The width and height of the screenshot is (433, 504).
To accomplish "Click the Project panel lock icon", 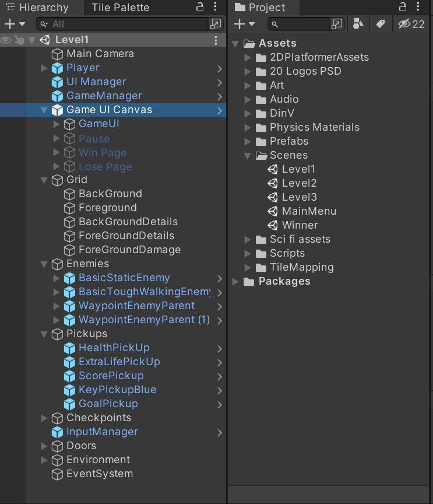I will [x=403, y=7].
